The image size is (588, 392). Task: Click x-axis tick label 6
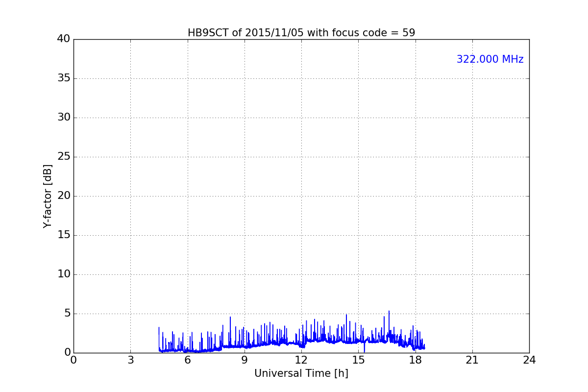187,360
